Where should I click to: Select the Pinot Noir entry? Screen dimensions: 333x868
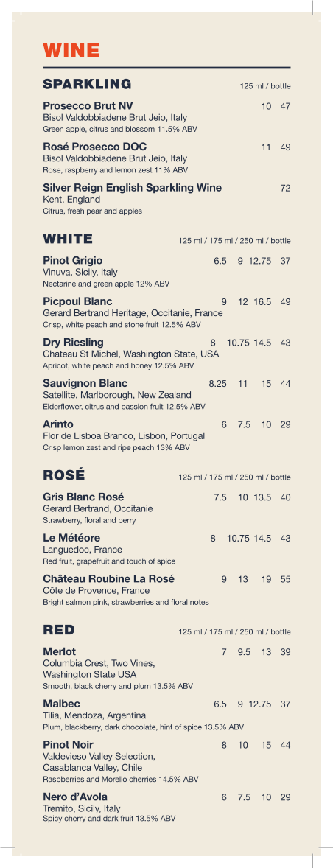[69, 744]
